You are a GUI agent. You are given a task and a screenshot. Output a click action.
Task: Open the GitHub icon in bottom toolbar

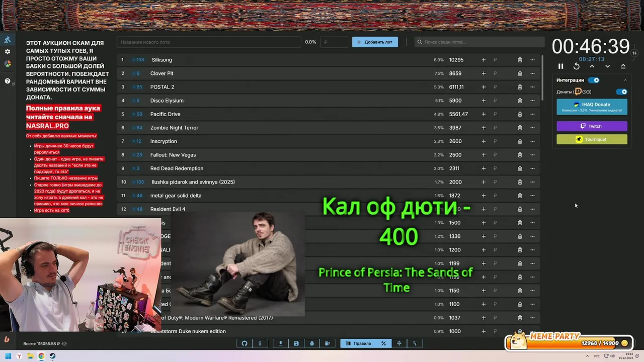click(x=245, y=343)
